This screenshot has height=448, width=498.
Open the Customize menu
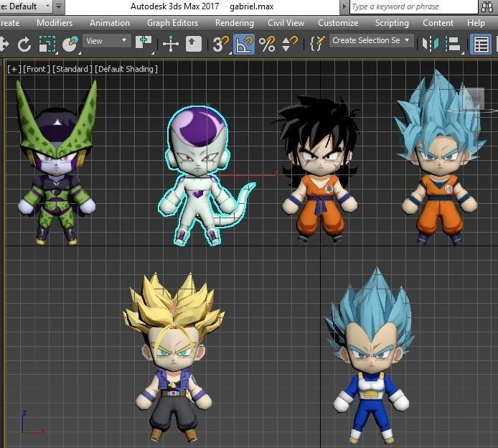point(338,23)
